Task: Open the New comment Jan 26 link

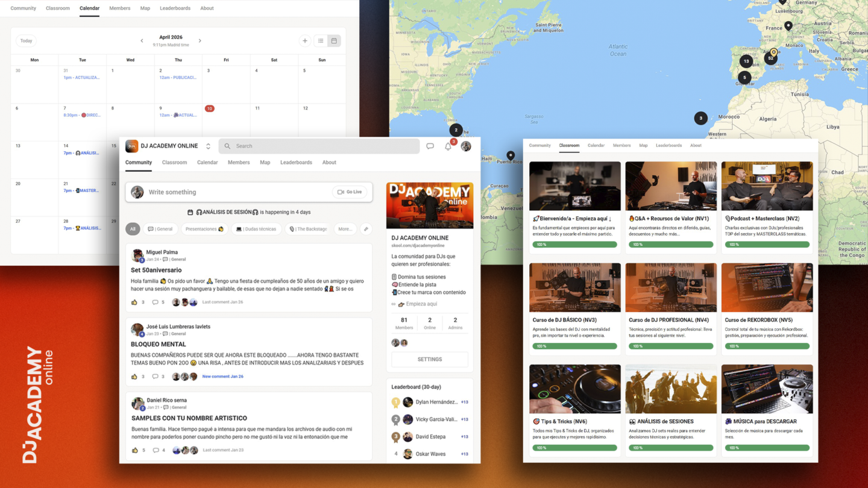Action: (223, 377)
